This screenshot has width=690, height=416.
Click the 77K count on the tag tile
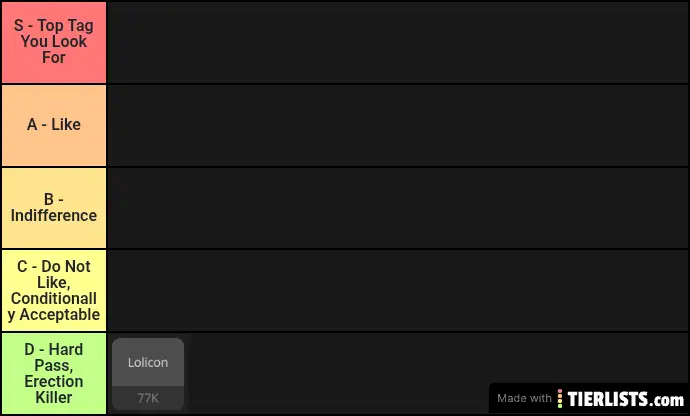pos(148,398)
